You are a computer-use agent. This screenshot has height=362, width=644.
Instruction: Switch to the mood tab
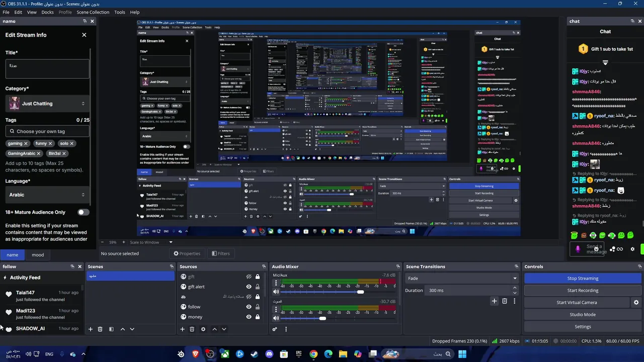click(x=38, y=255)
